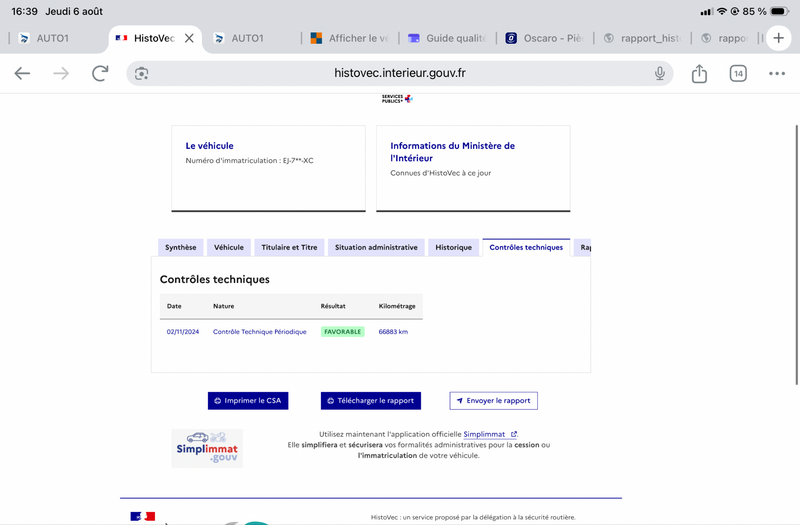The height and width of the screenshot is (525, 800).
Task: Click the FAVORABLE result badge
Action: 342,332
